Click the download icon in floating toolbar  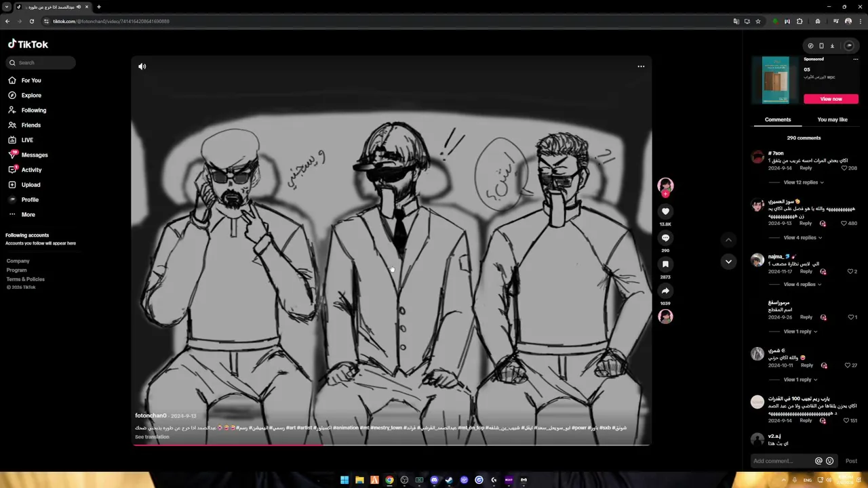(x=832, y=46)
